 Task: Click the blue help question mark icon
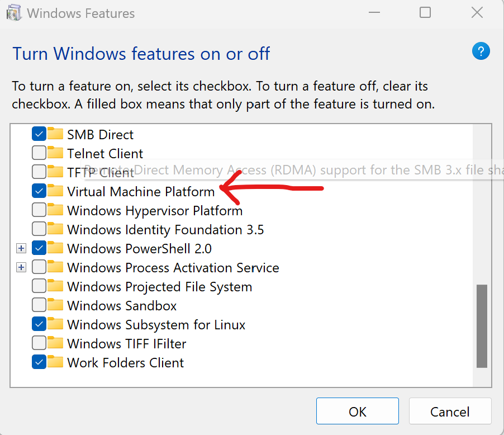[x=481, y=51]
